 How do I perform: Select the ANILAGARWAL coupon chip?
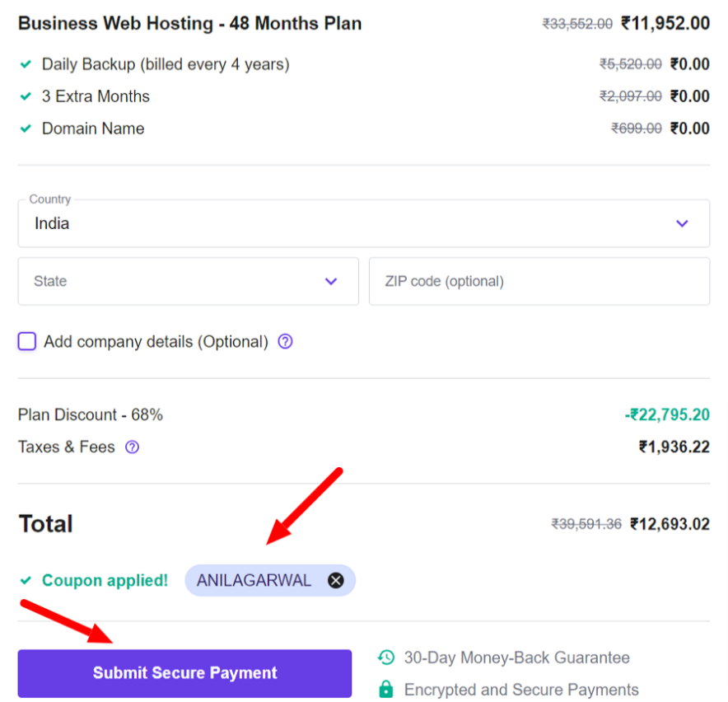[254, 580]
